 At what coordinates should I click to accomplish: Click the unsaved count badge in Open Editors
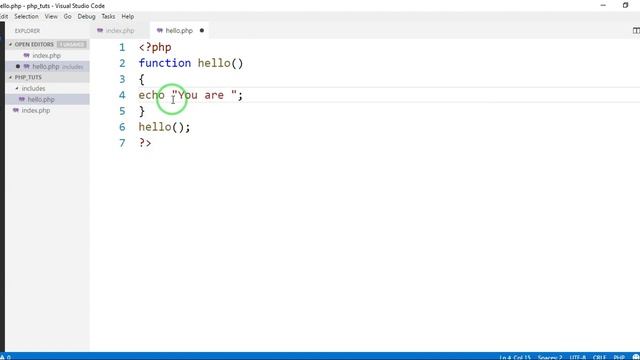pos(72,44)
